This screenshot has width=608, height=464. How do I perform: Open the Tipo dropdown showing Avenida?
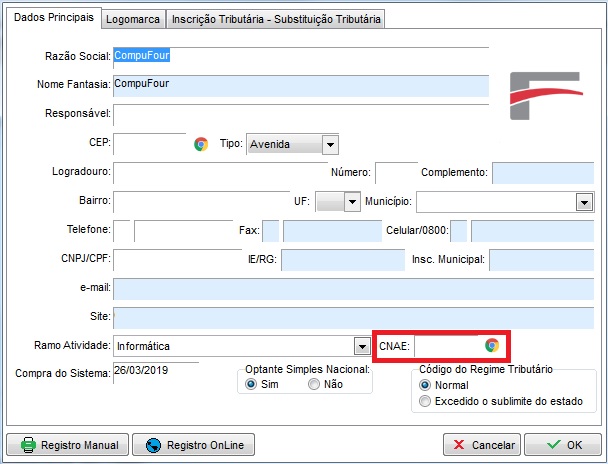(330, 144)
